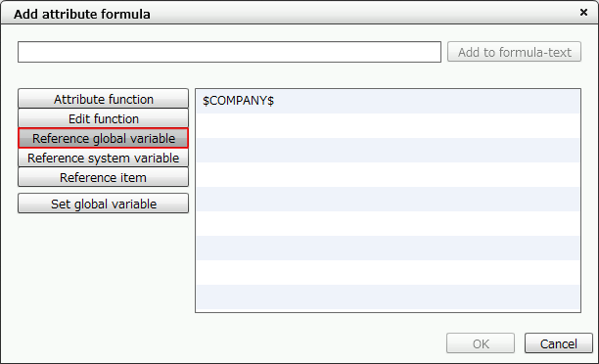Select the Reference item option

pos(103,177)
